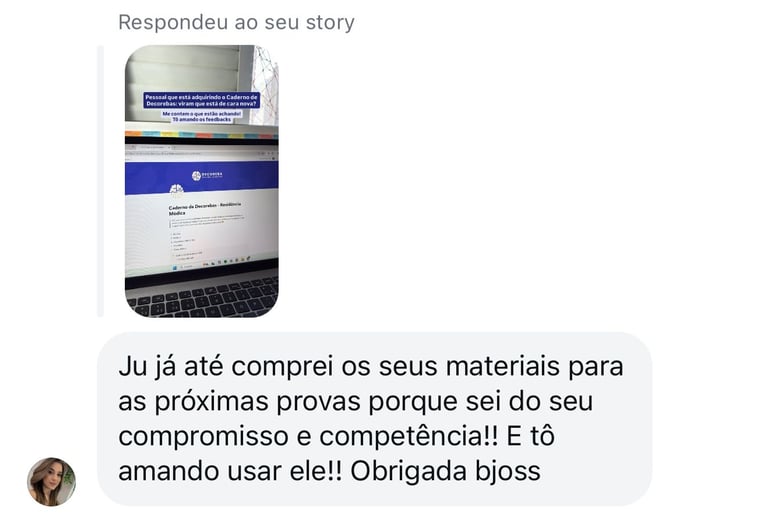The width and height of the screenshot is (768, 517).
Task: Click the blue Decoreba header banner
Action: pos(201,177)
